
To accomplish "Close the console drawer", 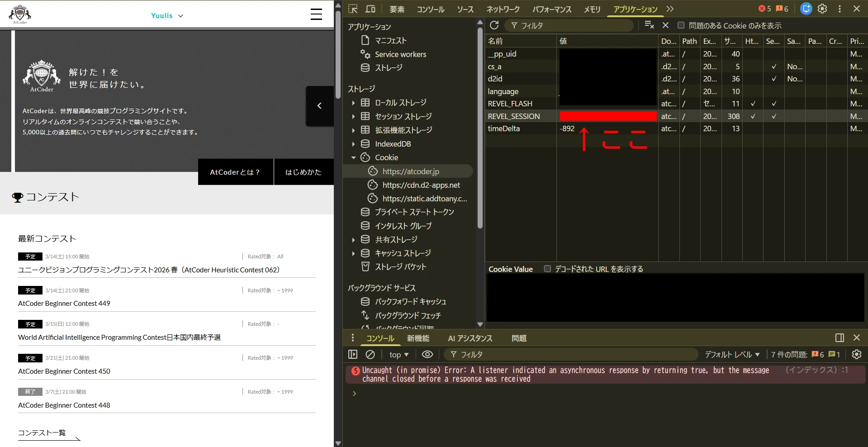I will click(857, 338).
